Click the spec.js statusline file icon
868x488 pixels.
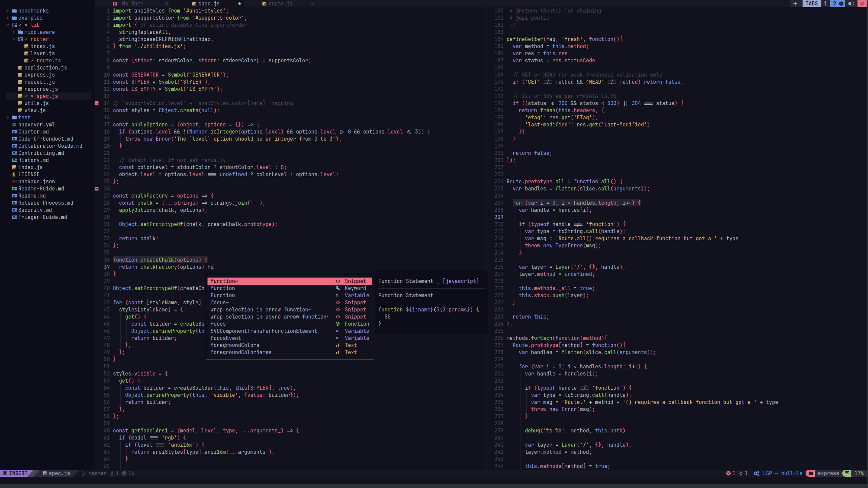[44, 473]
